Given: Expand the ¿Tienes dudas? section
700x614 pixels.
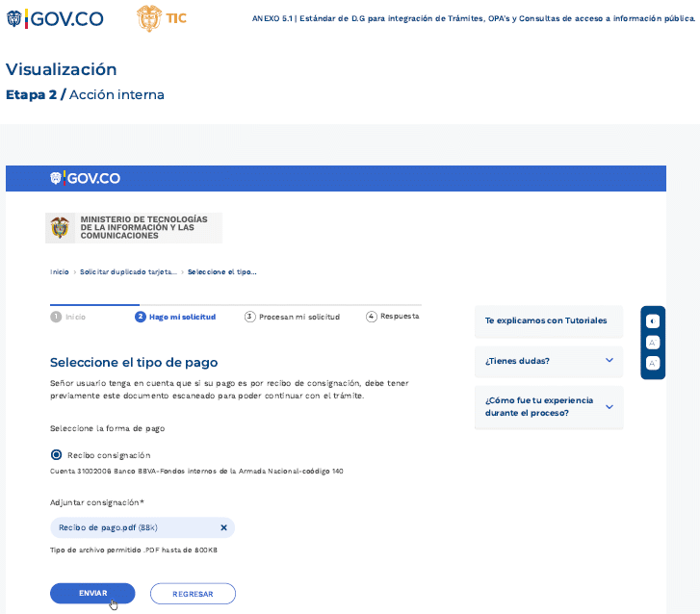Looking at the screenshot, I should tap(549, 361).
